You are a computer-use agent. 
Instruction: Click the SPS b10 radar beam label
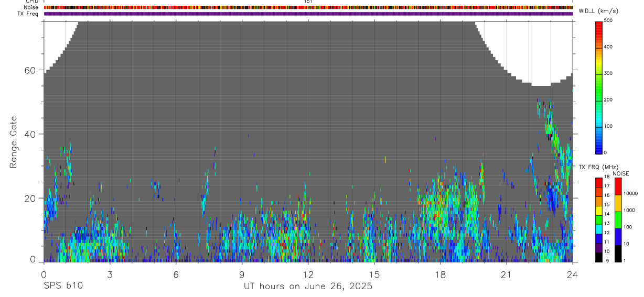(63, 286)
